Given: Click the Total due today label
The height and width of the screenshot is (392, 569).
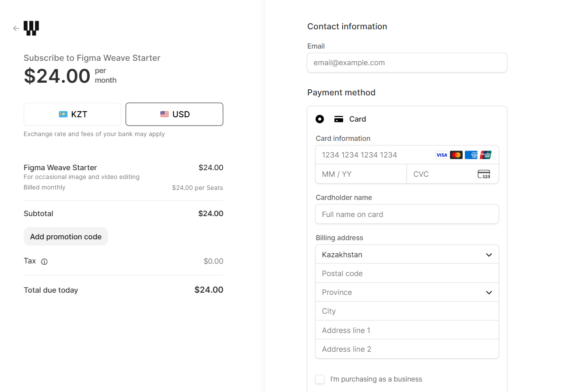Looking at the screenshot, I should tap(51, 290).
